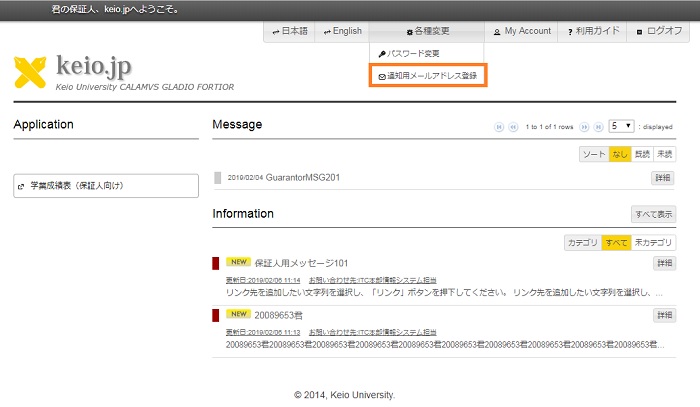
Task: Click the keio.jp crossed pens logo
Action: click(x=31, y=71)
